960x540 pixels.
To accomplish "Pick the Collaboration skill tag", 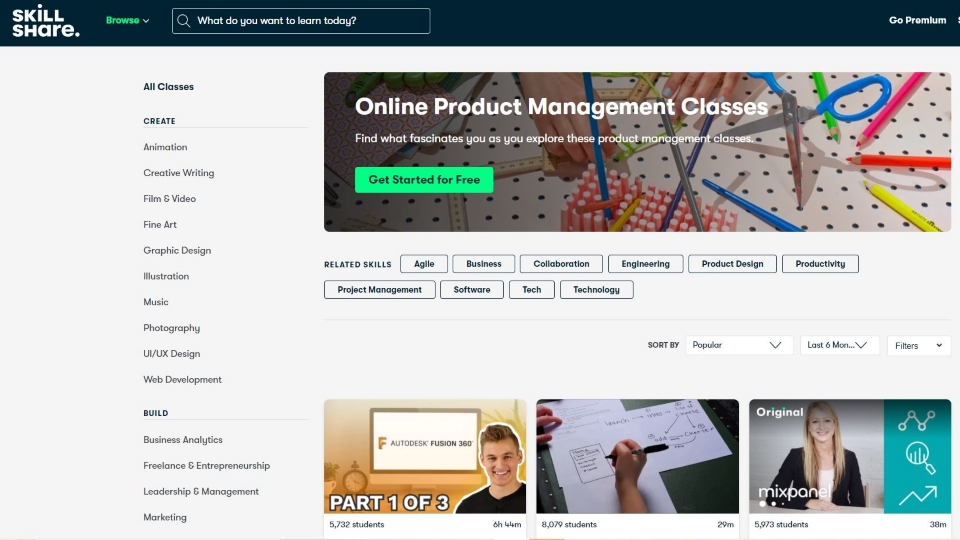I will point(561,264).
